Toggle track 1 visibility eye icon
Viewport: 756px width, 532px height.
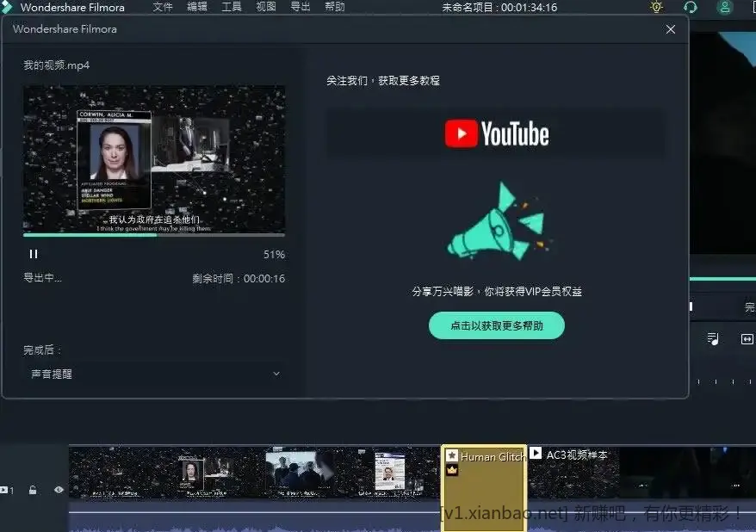coord(59,490)
